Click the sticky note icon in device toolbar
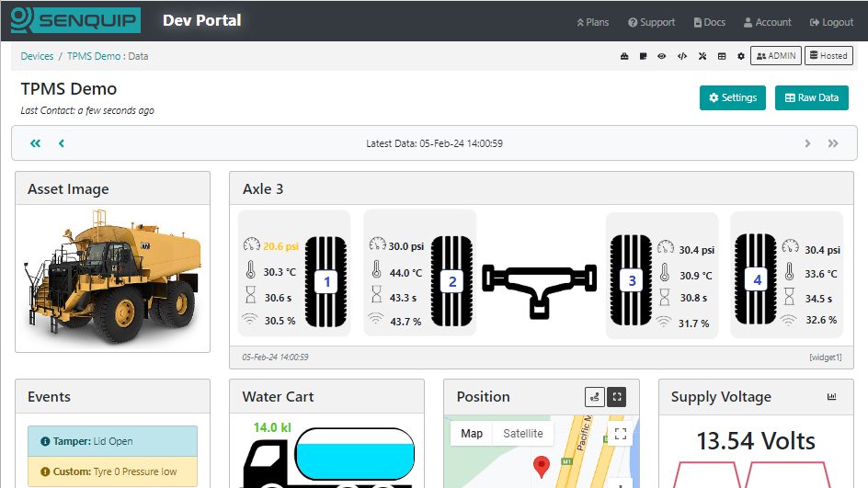 tap(643, 56)
